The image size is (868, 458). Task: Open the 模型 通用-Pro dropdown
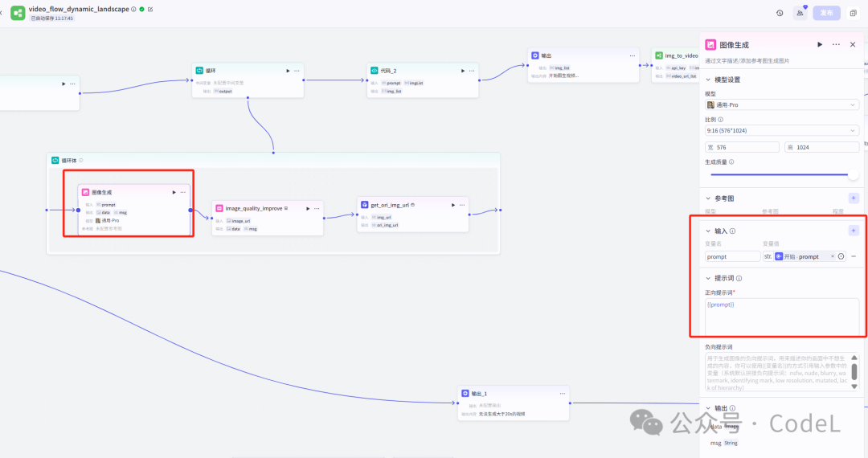coord(782,104)
